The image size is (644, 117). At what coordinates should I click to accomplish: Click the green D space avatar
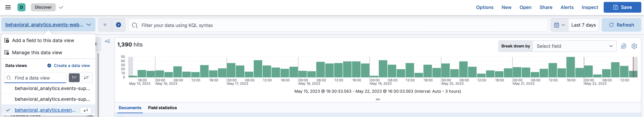[22, 7]
